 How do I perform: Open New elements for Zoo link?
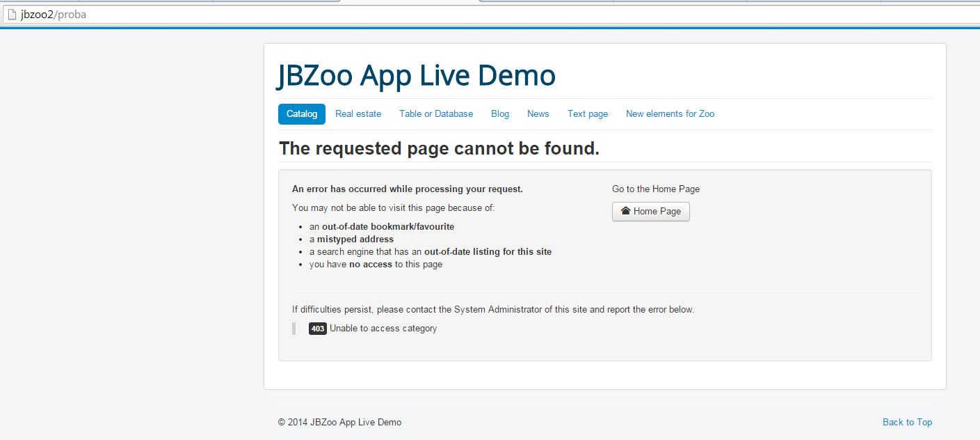(669, 114)
